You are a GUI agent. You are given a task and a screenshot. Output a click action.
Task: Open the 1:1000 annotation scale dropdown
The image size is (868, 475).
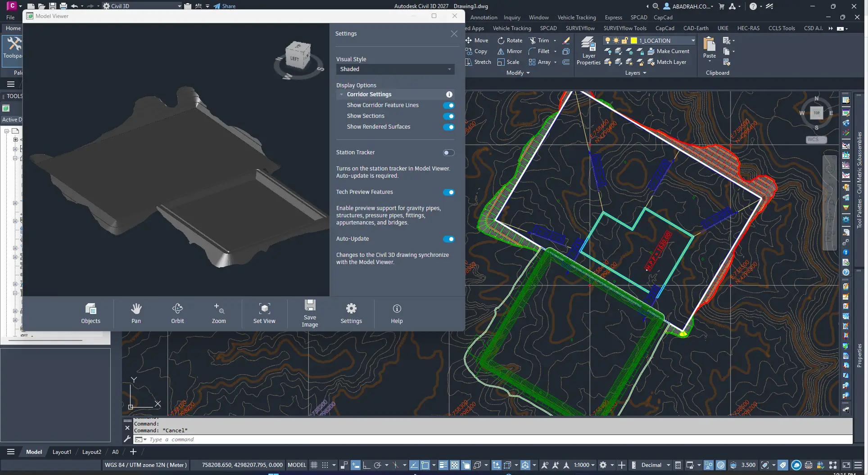click(x=584, y=465)
